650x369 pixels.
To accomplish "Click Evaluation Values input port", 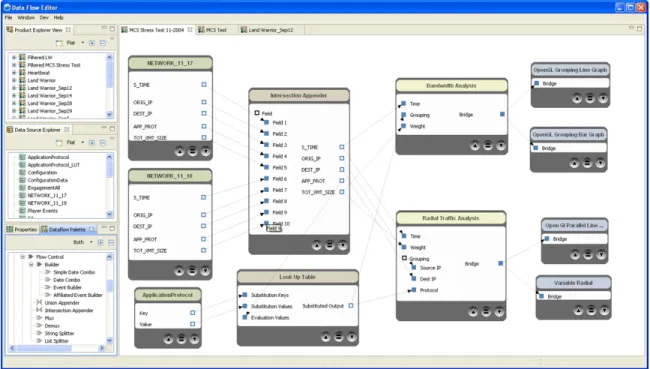I will point(245,317).
